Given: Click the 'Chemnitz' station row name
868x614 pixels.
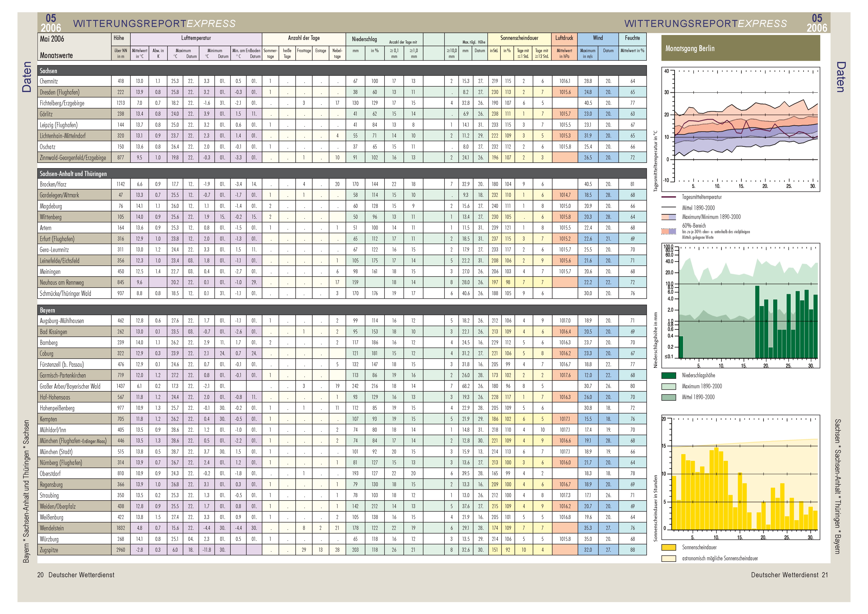Looking at the screenshot, I should pyautogui.click(x=49, y=81).
